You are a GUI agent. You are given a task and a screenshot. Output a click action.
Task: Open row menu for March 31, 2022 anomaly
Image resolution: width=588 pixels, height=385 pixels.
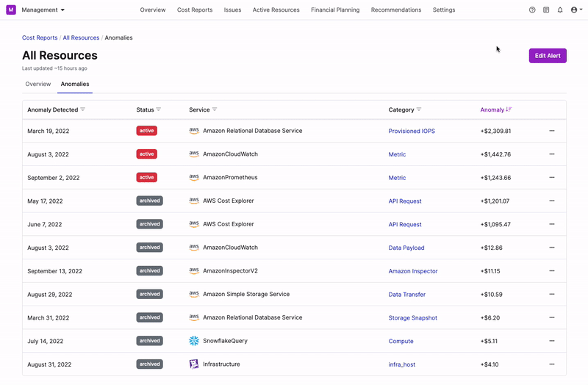click(552, 317)
